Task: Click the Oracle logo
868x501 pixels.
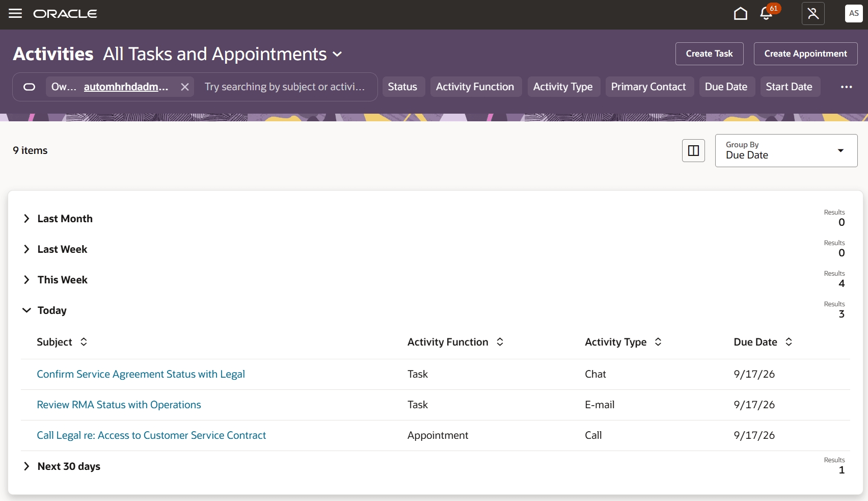Action: tap(65, 14)
